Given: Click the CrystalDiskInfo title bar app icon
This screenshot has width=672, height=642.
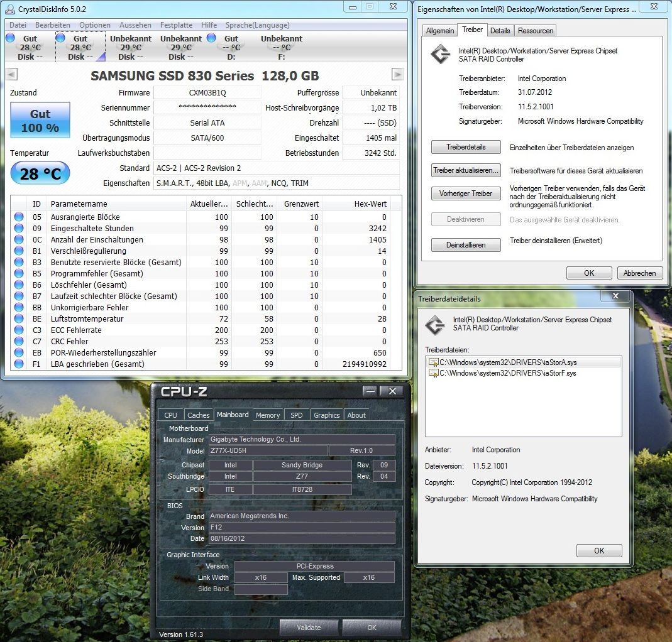Looking at the screenshot, I should 11,9.
